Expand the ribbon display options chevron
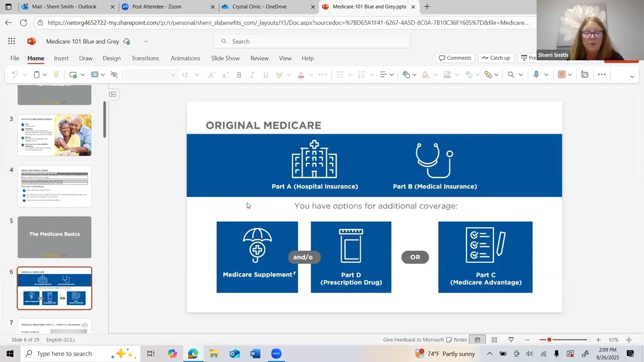The image size is (644, 362). [x=632, y=76]
